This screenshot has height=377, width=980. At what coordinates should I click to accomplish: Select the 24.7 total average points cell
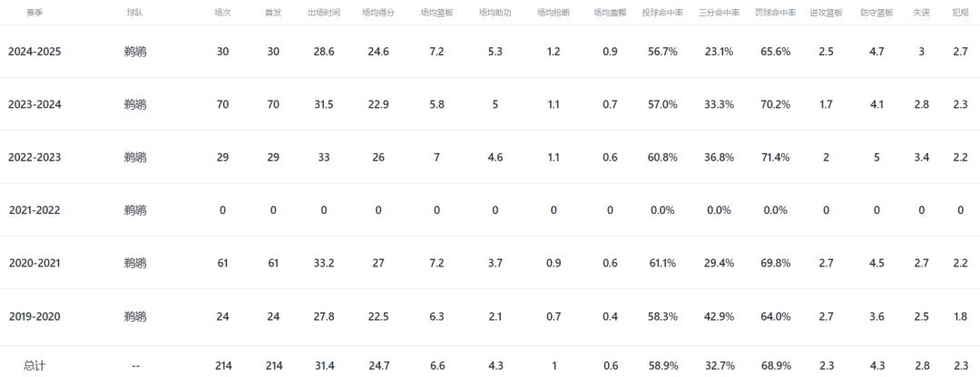378,365
